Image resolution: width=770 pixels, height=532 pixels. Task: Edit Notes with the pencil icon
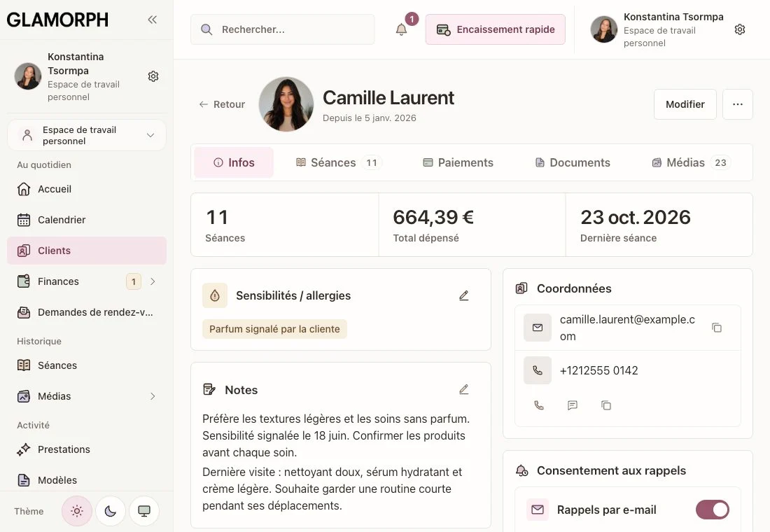pos(463,389)
